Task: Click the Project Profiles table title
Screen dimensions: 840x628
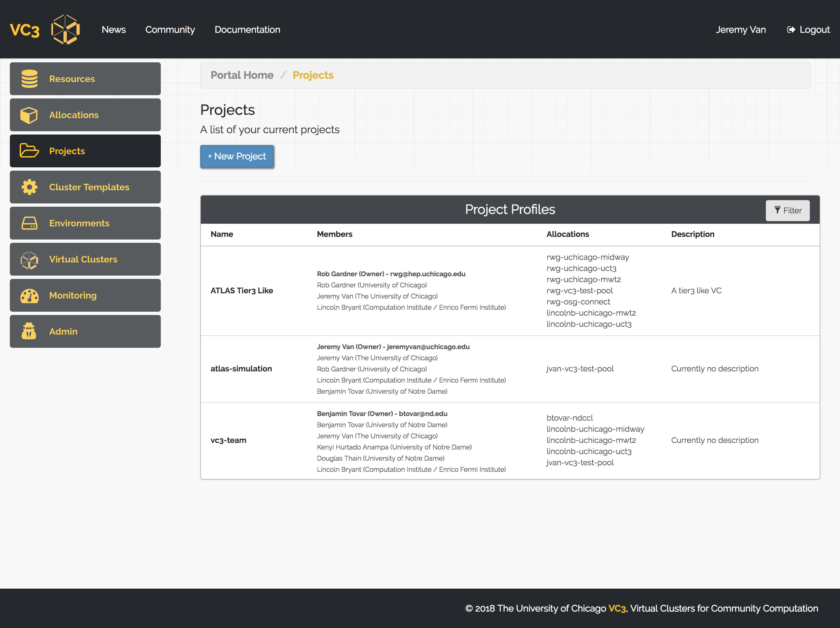Action: pos(510,210)
